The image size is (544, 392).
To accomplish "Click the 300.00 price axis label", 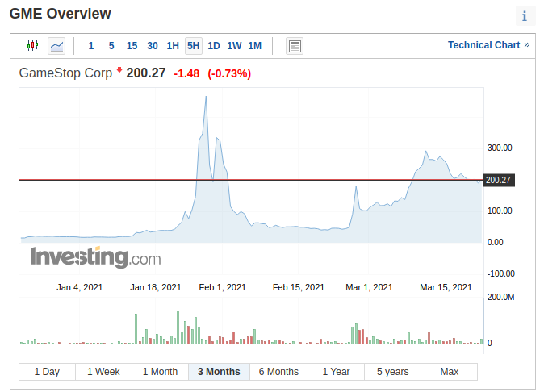I will pos(500,148).
